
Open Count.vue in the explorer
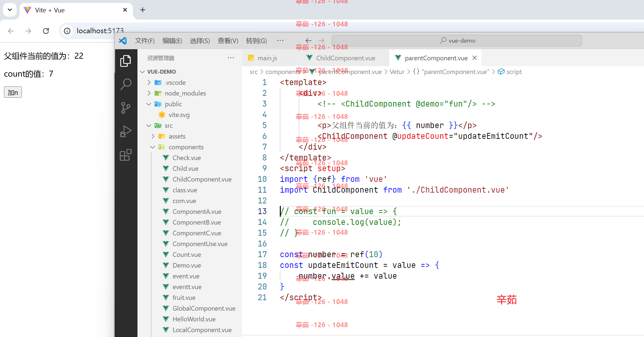pyautogui.click(x=190, y=255)
